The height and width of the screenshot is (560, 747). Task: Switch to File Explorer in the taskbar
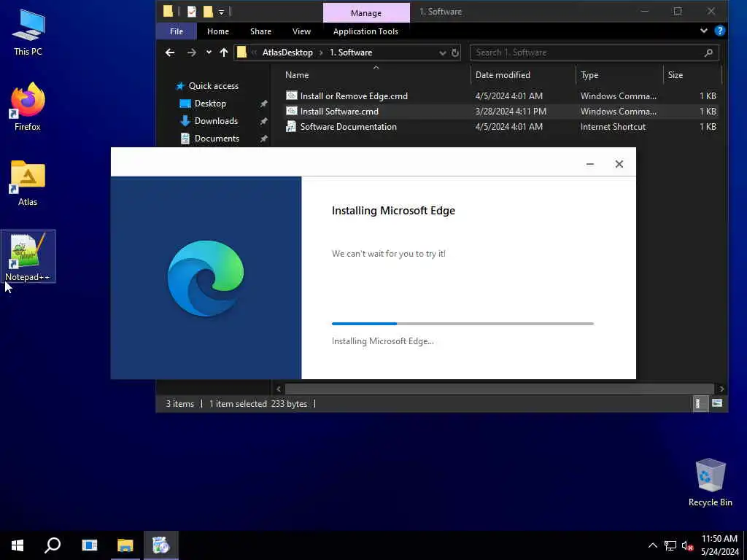125,545
